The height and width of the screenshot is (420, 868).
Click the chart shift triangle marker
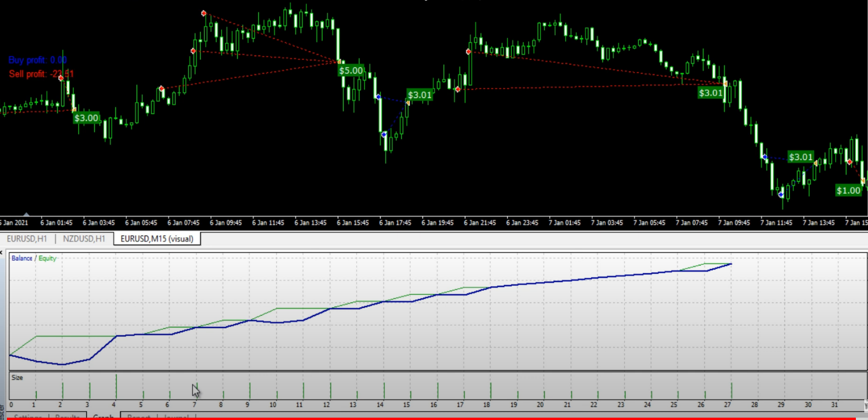[26, 215]
